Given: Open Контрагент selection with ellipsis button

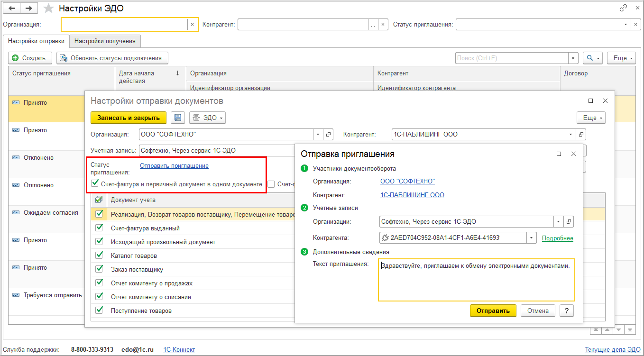Looking at the screenshot, I should point(373,25).
